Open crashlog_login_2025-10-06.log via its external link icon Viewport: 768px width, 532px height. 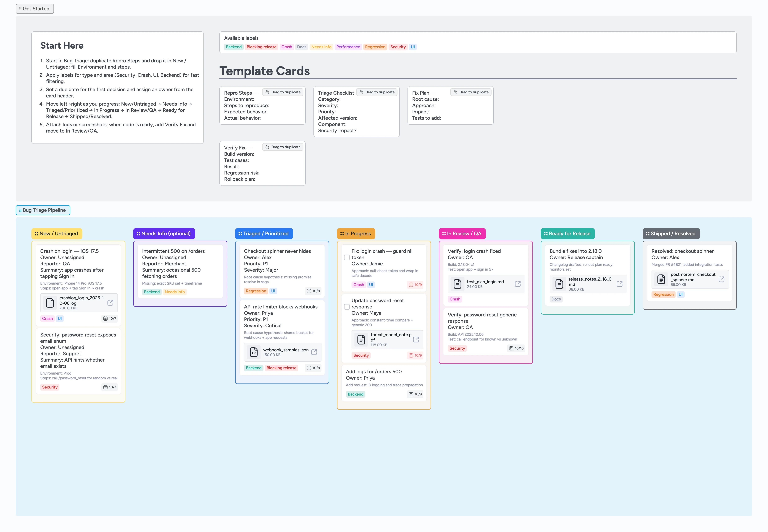click(x=110, y=303)
